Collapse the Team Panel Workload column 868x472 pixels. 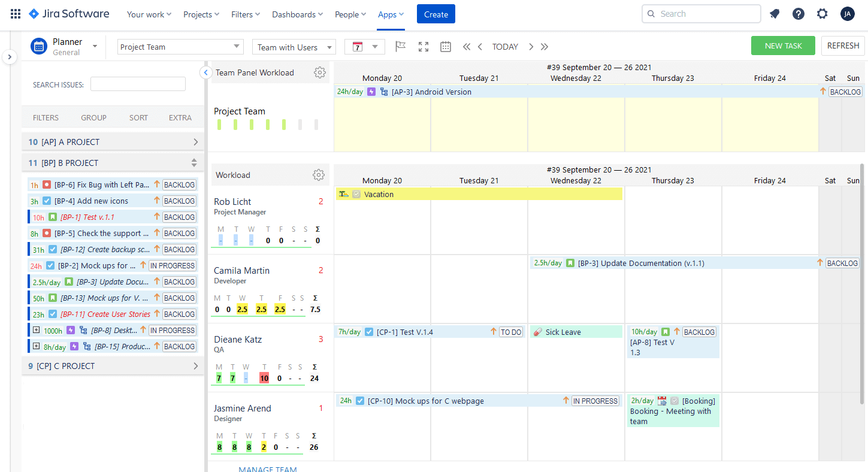click(x=205, y=72)
